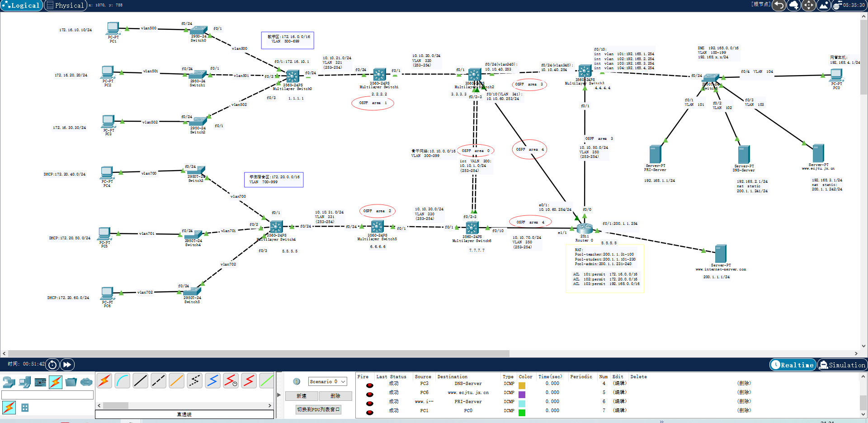Pick the dotted zigzag phone cable

point(195,381)
